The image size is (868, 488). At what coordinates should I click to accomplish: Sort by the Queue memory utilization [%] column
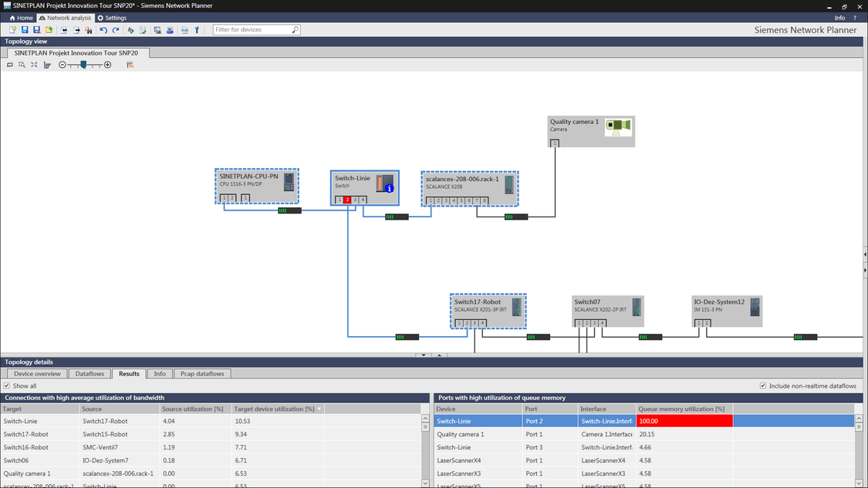684,409
